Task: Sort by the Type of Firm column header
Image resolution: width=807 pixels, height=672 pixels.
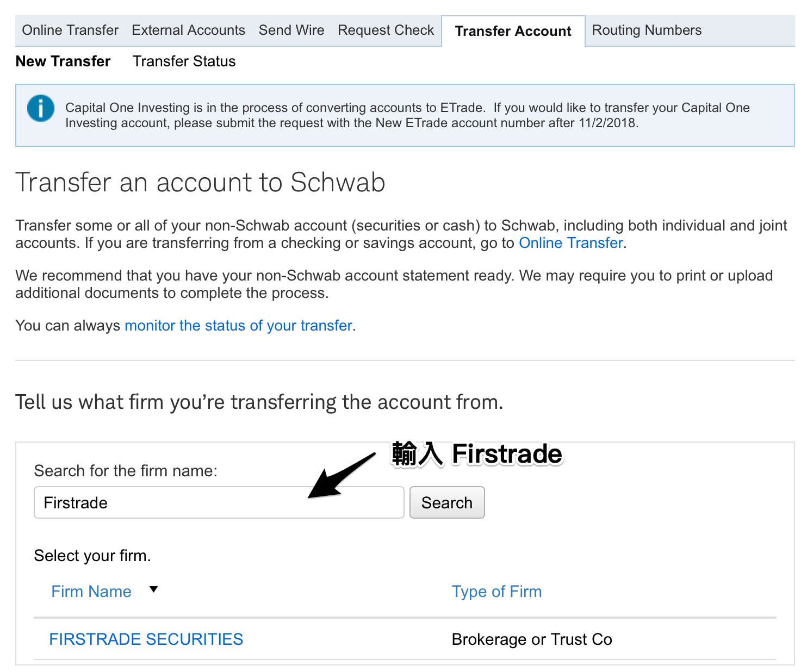Action: pyautogui.click(x=496, y=592)
